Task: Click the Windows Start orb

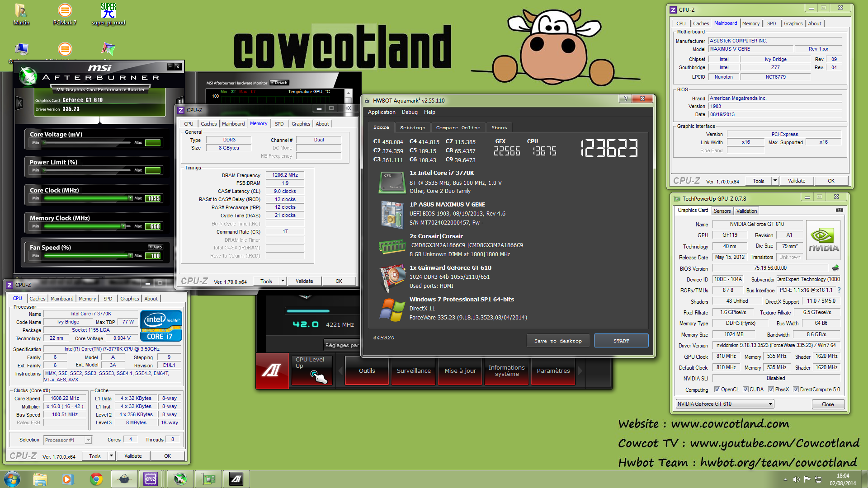Action: point(12,479)
